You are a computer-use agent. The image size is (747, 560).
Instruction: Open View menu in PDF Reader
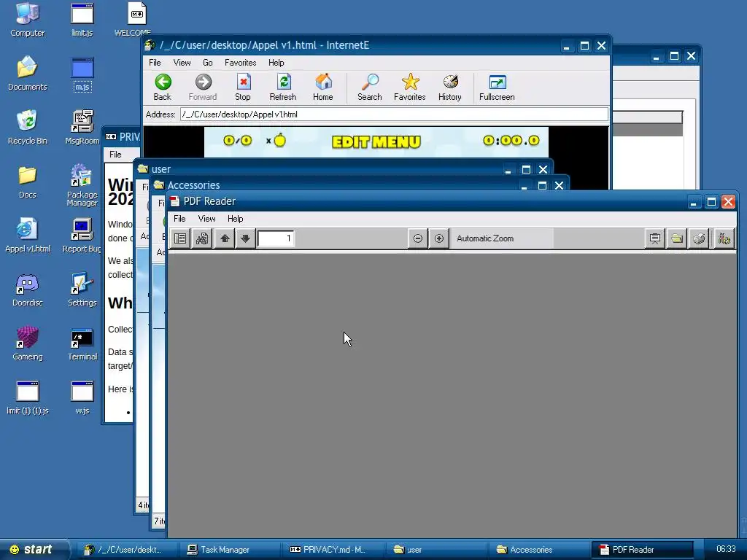pos(206,219)
